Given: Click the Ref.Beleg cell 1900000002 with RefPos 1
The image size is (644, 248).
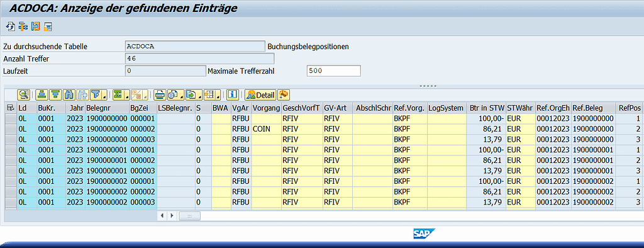Looking at the screenshot, I should click(593, 181).
